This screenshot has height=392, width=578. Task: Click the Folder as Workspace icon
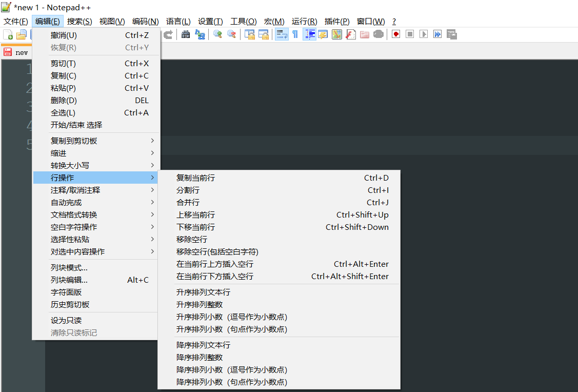click(365, 35)
